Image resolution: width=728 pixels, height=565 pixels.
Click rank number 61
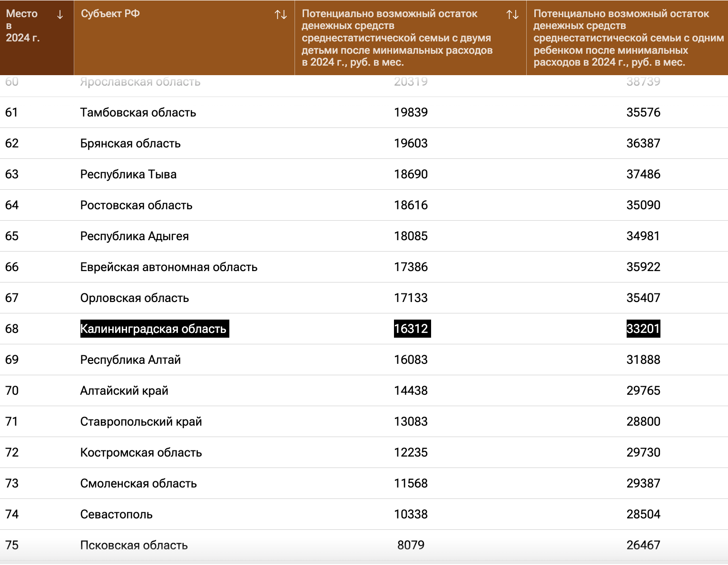click(11, 112)
